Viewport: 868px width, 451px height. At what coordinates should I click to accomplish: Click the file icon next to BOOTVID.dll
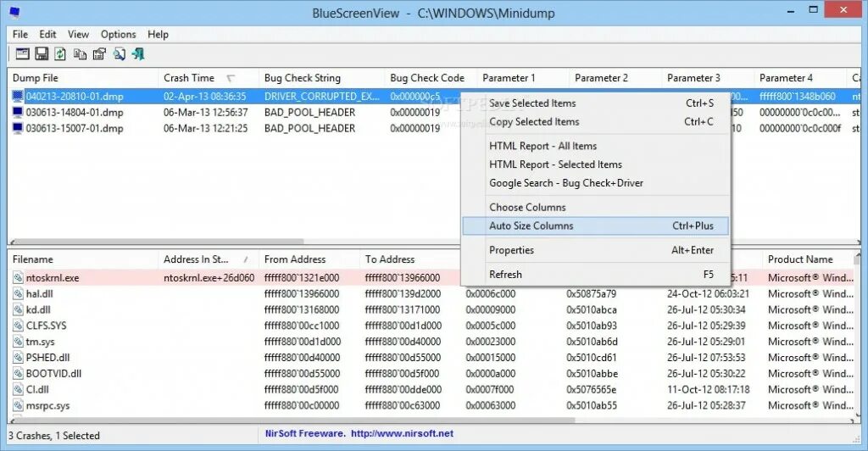tap(18, 374)
